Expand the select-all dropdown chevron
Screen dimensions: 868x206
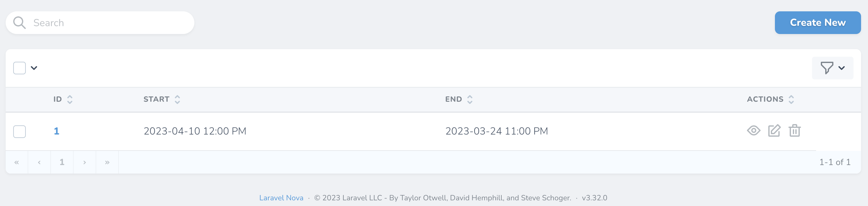[34, 68]
